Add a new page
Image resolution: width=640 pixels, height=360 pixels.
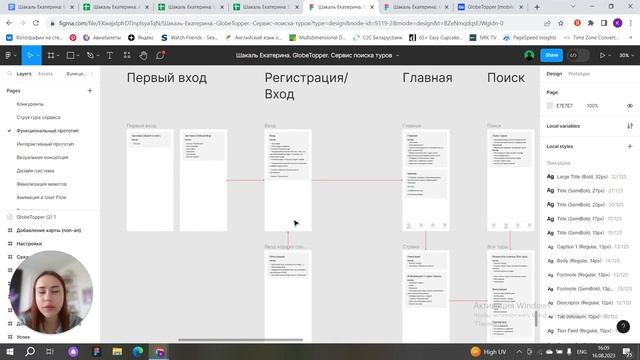(x=90, y=91)
